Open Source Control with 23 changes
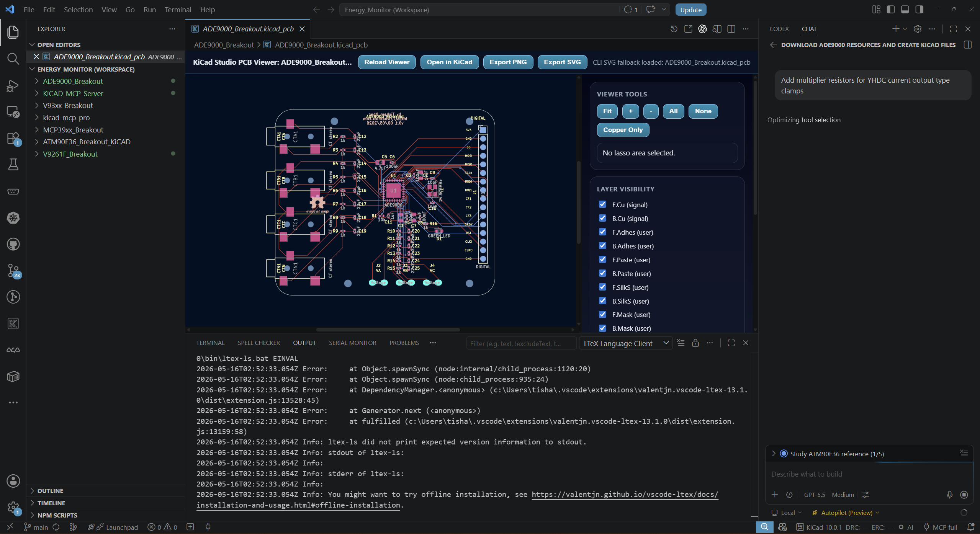 tap(13, 271)
